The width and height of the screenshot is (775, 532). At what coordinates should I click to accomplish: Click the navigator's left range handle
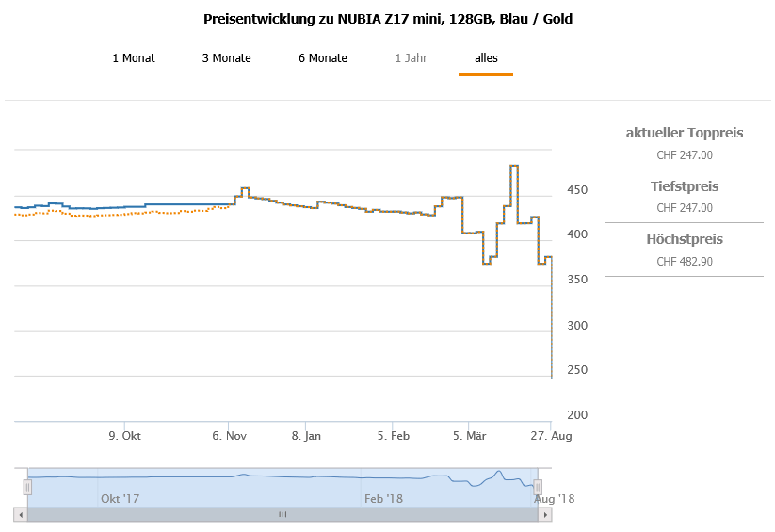coord(27,487)
